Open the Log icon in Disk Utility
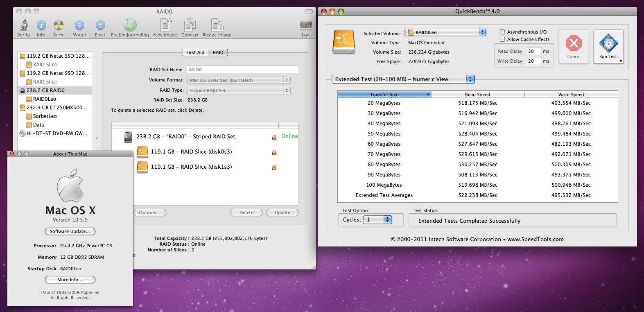The image size is (644, 312). tap(306, 25)
